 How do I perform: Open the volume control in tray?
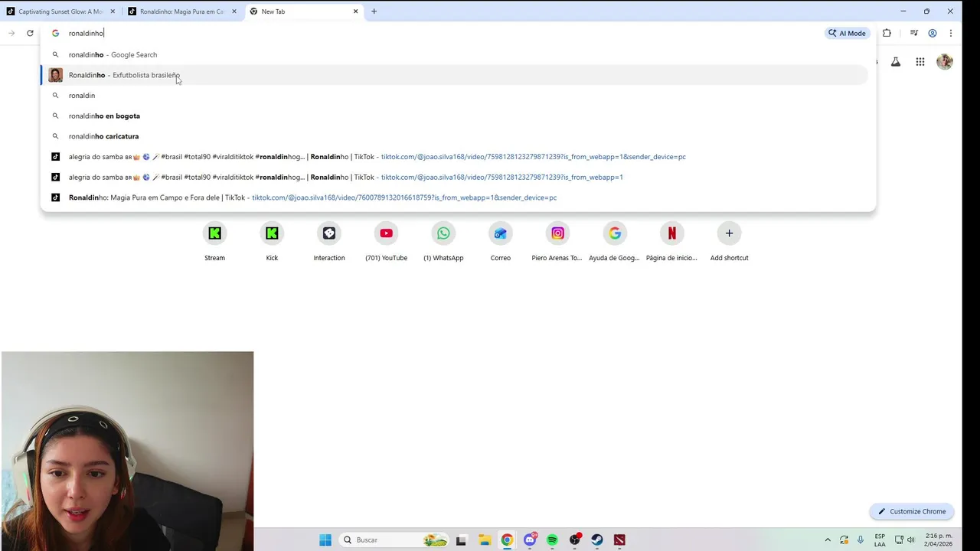pyautogui.click(x=911, y=540)
